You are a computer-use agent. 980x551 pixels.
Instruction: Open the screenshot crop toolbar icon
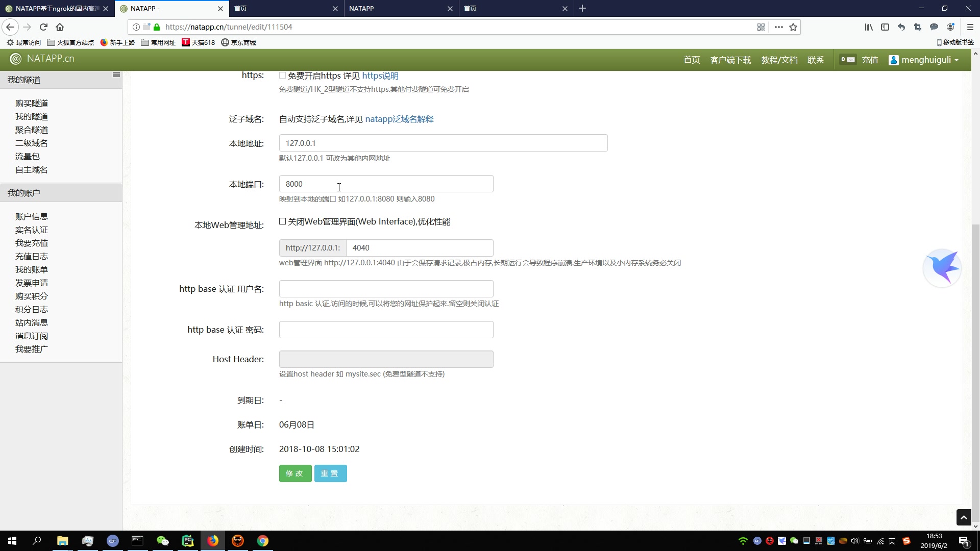918,27
